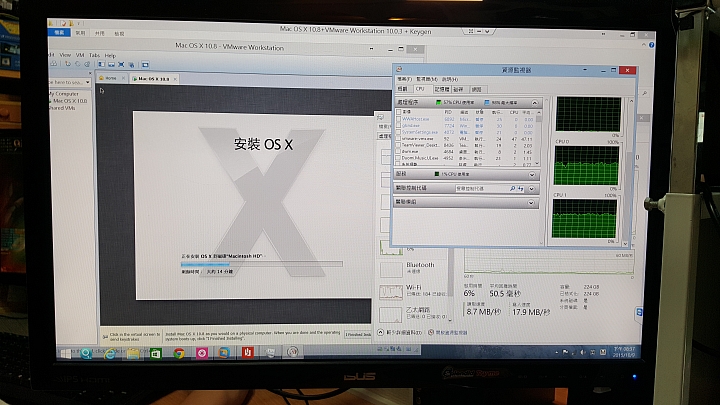720x405 pixels.
Task: Click fewer details chevron in Task Manager
Action: click(381, 332)
